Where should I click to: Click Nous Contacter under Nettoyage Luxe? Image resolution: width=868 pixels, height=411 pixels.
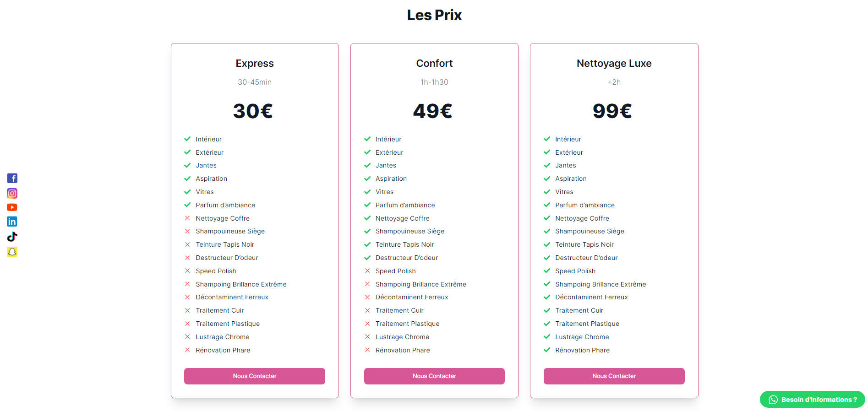(x=614, y=376)
